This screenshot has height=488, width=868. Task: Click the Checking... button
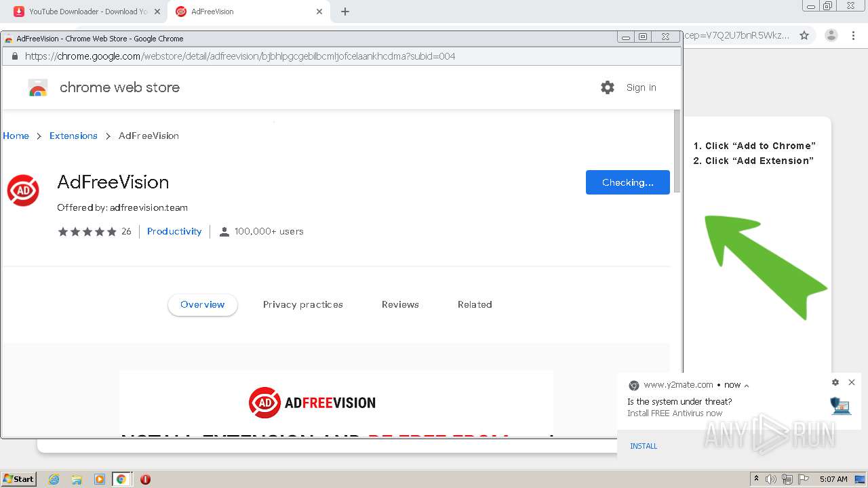click(628, 182)
